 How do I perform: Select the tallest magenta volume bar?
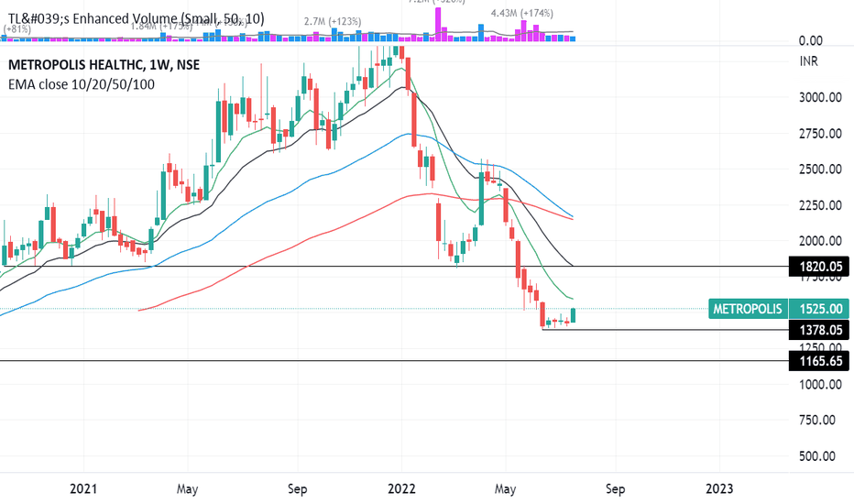click(438, 25)
